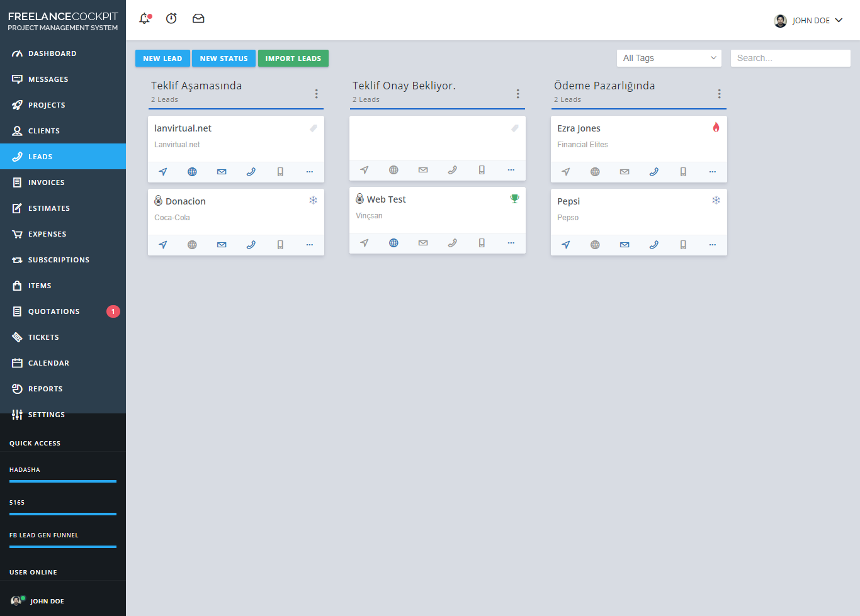Go to Invoices in the sidebar

point(46,182)
